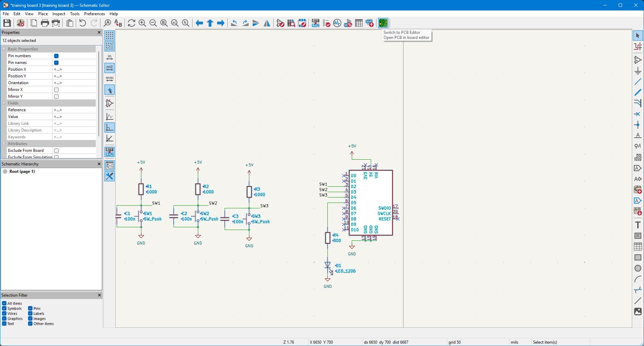Open the Inspect menu
Viewport: 644px width, 346px height.
[59, 14]
